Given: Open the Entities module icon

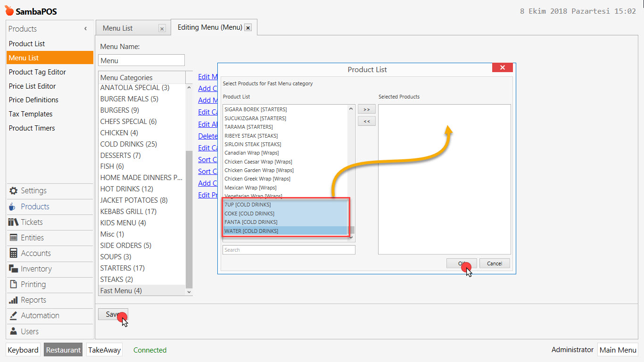Looking at the screenshot, I should [14, 238].
